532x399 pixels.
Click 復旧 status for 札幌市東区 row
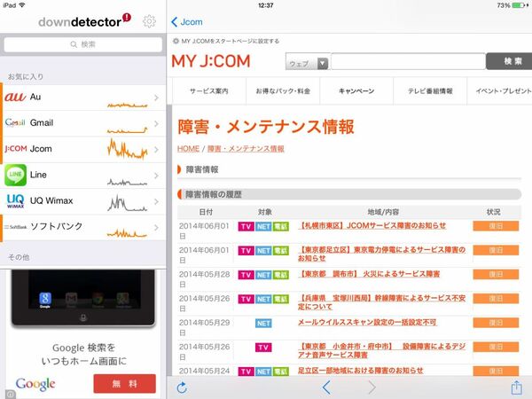(x=496, y=226)
